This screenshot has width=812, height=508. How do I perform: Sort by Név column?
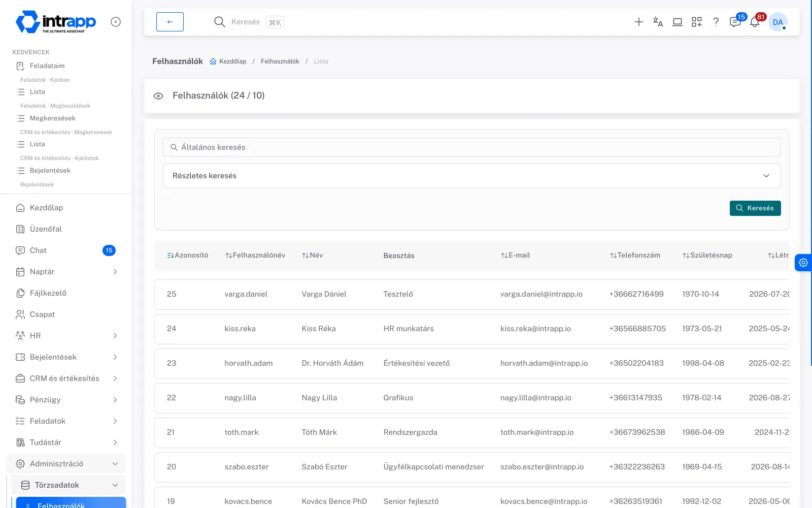coord(313,256)
